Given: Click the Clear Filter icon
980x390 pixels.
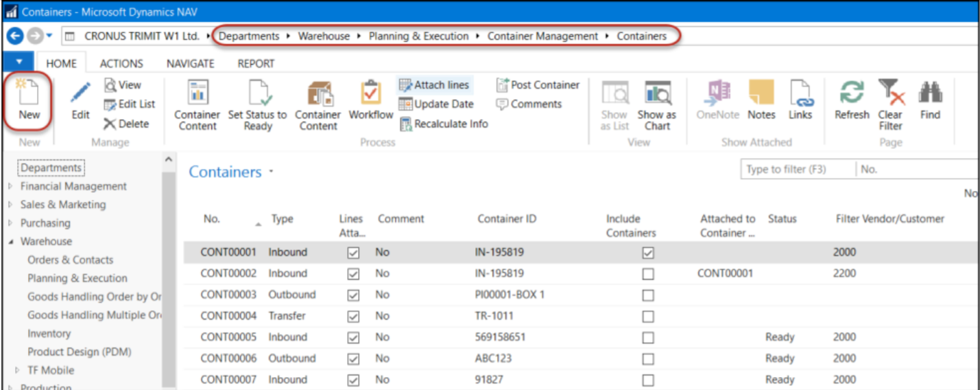Looking at the screenshot, I should coord(891,92).
